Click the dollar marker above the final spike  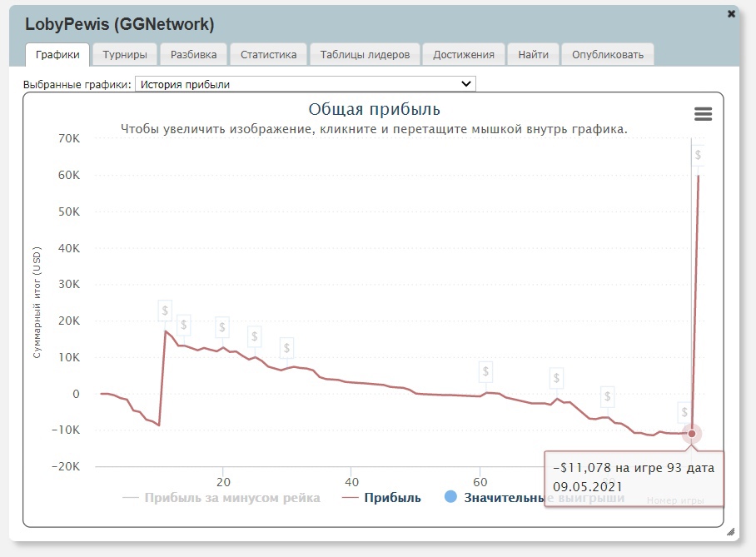click(698, 155)
